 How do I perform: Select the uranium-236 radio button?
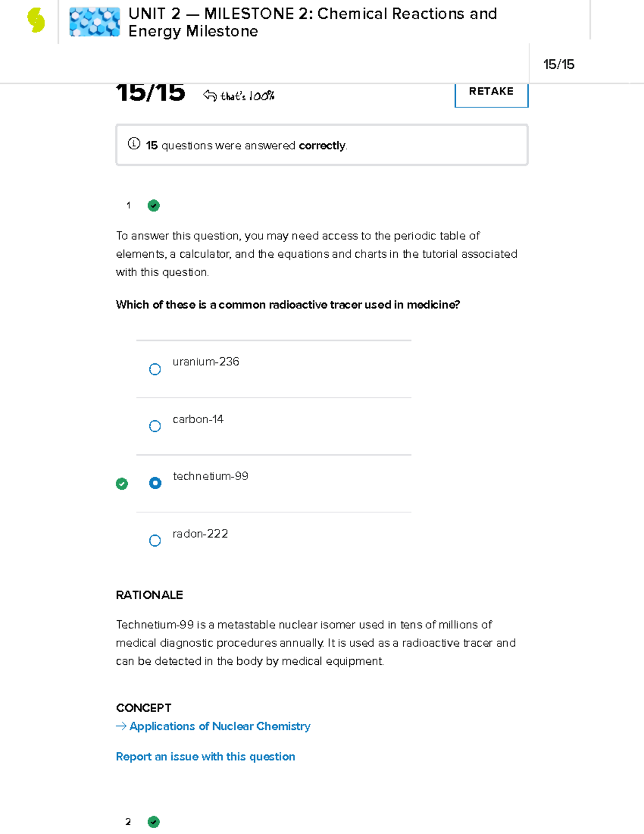(155, 369)
